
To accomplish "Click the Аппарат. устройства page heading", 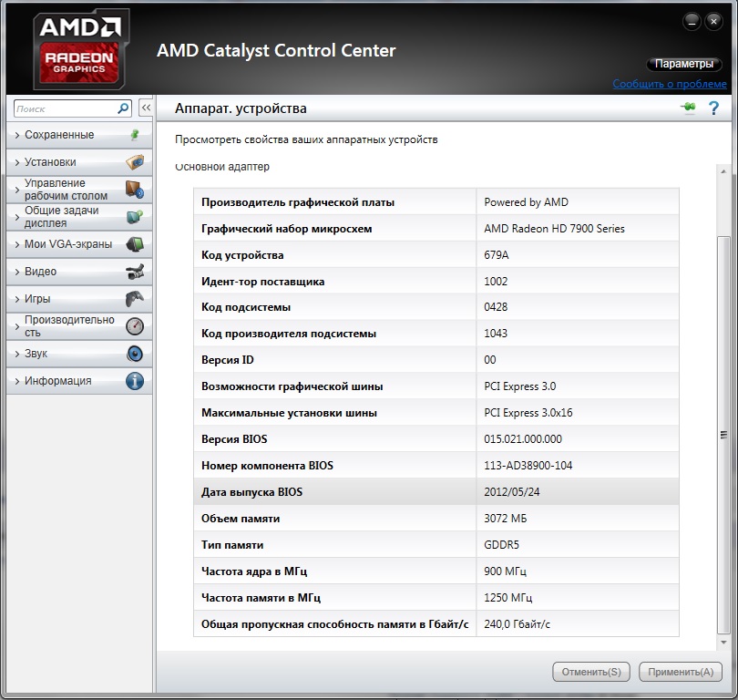I will click(241, 108).
